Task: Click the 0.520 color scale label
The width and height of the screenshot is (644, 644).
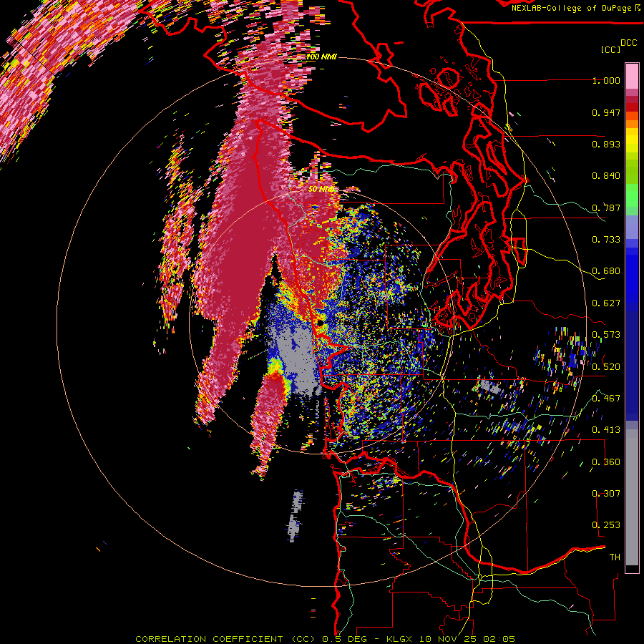Action: [x=606, y=367]
